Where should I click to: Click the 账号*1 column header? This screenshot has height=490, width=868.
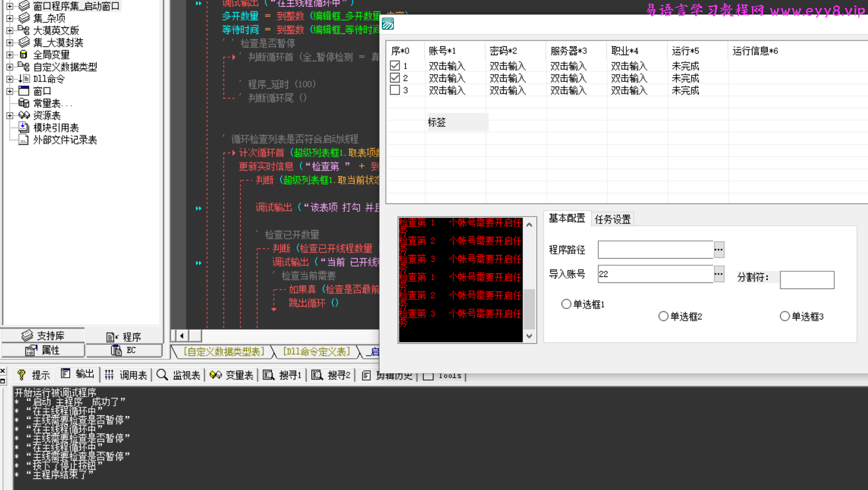(455, 50)
